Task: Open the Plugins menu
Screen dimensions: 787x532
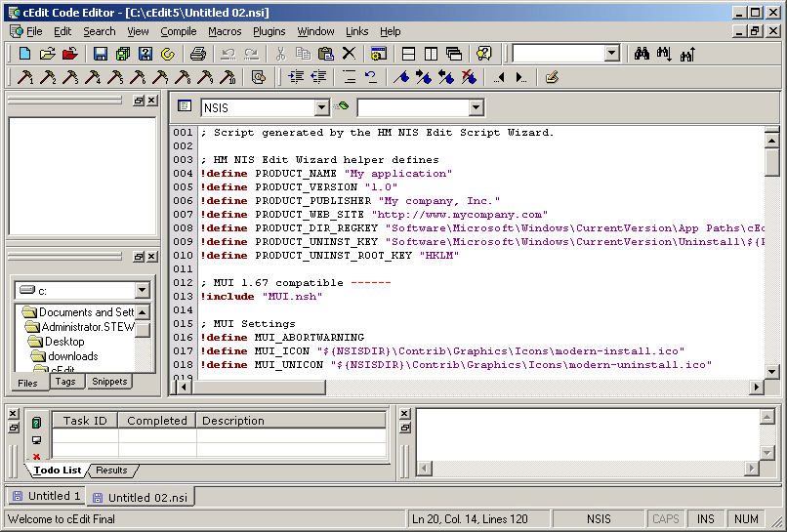Action: coord(269,31)
